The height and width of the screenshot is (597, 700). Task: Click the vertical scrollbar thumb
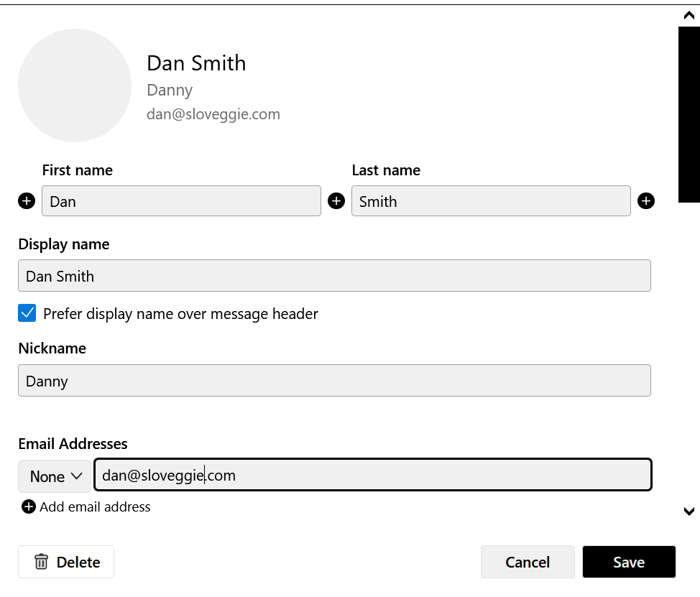coord(689,115)
